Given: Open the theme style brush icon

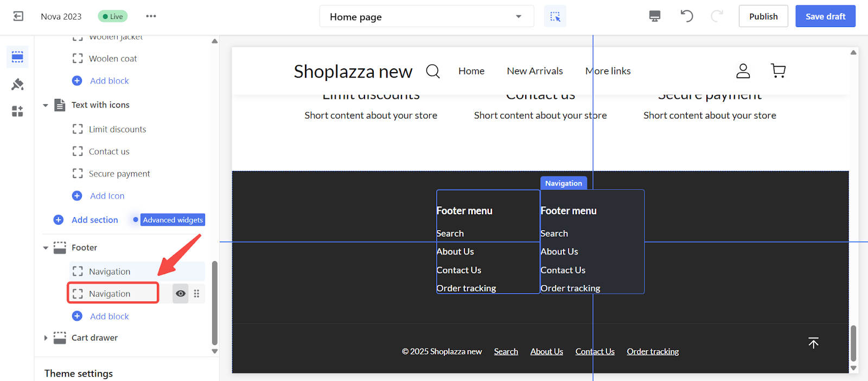Looking at the screenshot, I should point(17,84).
